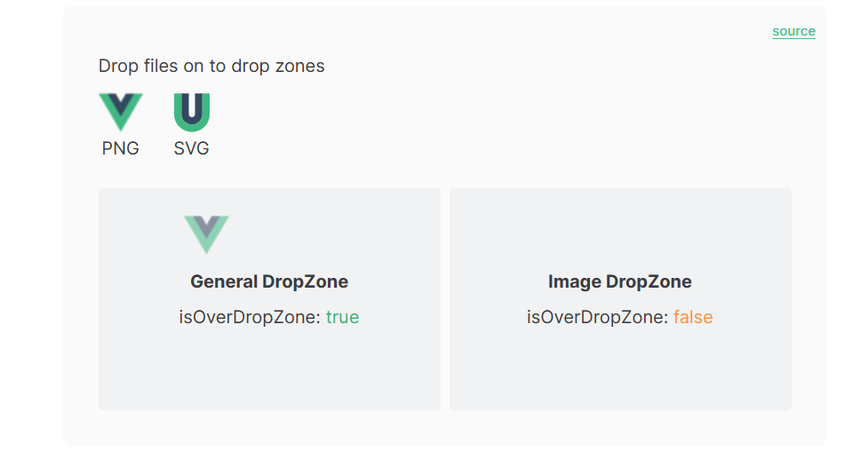
Task: Click the green "true" status value
Action: pos(342,317)
